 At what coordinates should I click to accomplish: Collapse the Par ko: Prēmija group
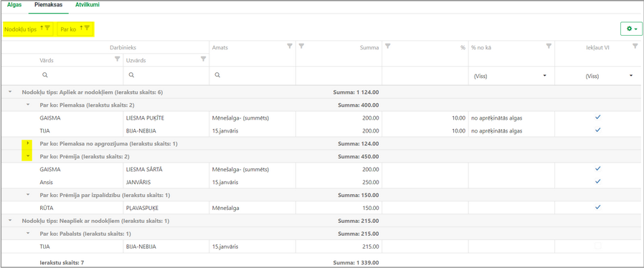27,156
